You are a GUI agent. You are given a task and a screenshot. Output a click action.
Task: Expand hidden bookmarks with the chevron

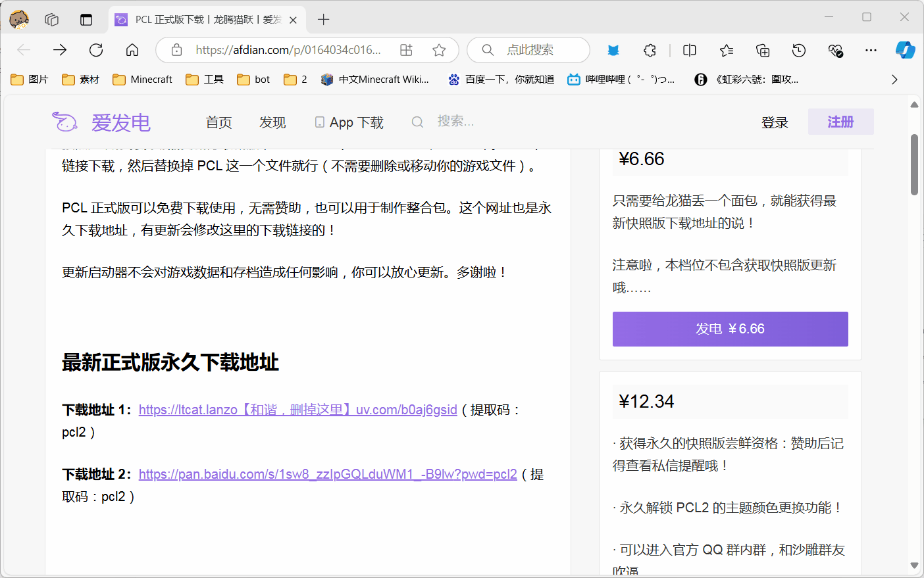click(894, 79)
